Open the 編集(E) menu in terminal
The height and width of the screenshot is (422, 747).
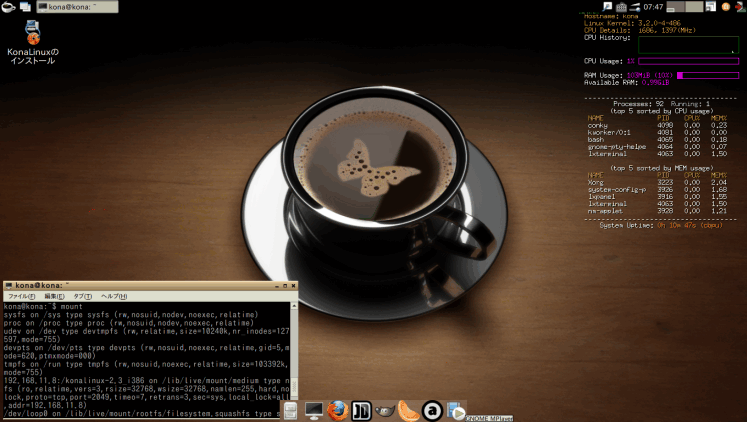pyautogui.click(x=54, y=296)
